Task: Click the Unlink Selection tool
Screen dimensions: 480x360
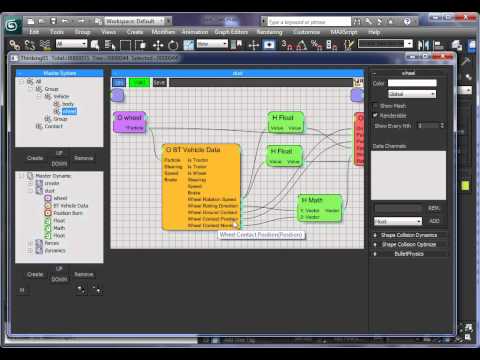Action: [x=30, y=44]
